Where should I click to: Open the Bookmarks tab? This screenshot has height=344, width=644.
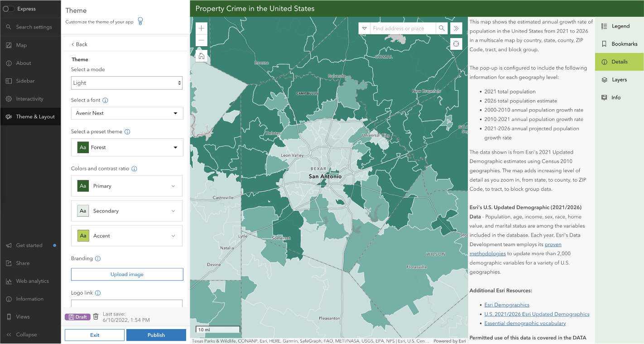pyautogui.click(x=619, y=44)
